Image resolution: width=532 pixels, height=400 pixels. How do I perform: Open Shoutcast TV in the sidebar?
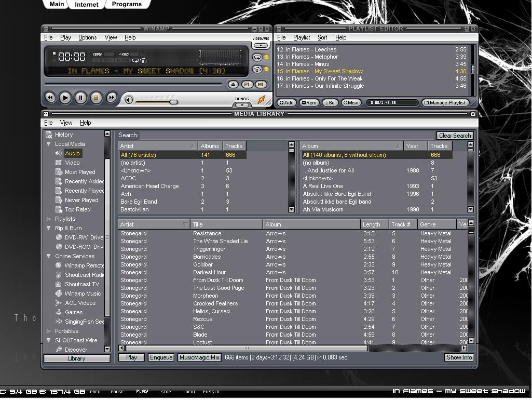point(81,284)
